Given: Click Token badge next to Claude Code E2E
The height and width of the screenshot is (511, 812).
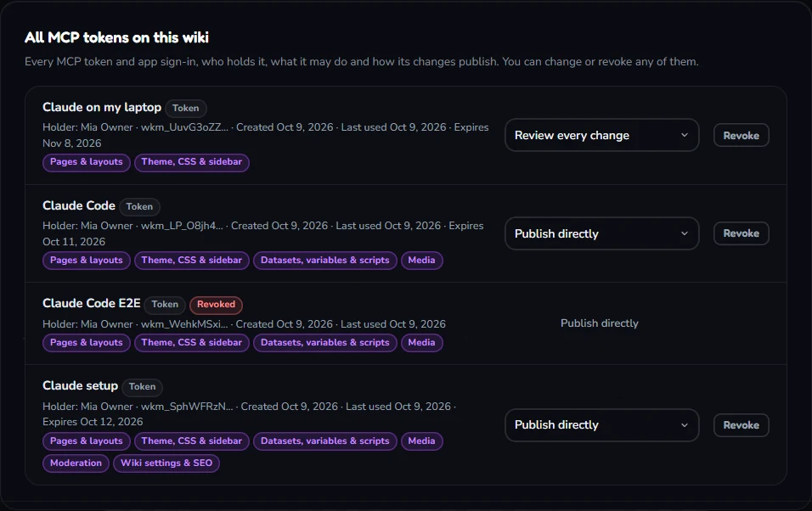Looking at the screenshot, I should [165, 305].
